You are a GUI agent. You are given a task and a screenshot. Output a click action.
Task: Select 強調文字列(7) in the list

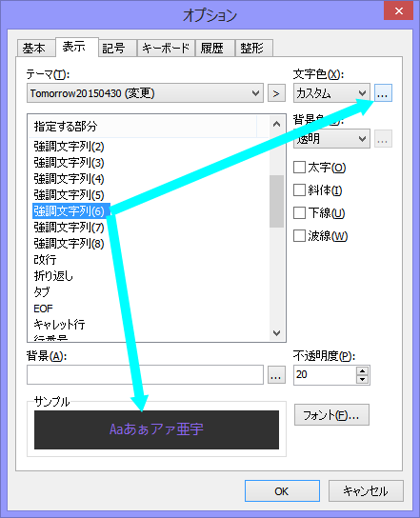coord(69,228)
